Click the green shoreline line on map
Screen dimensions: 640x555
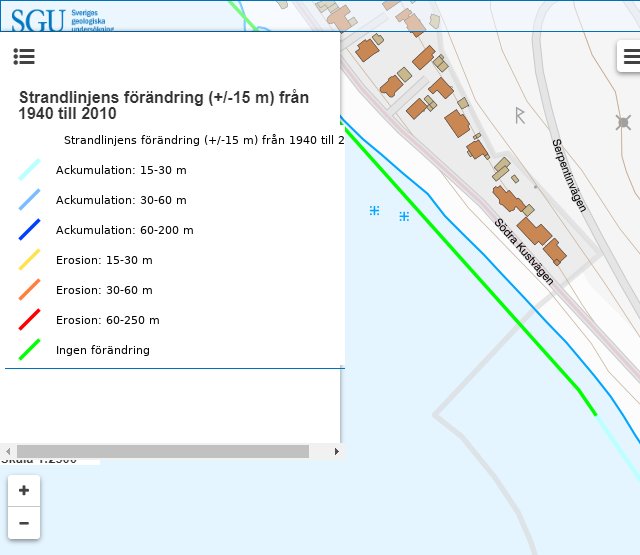pos(469,268)
